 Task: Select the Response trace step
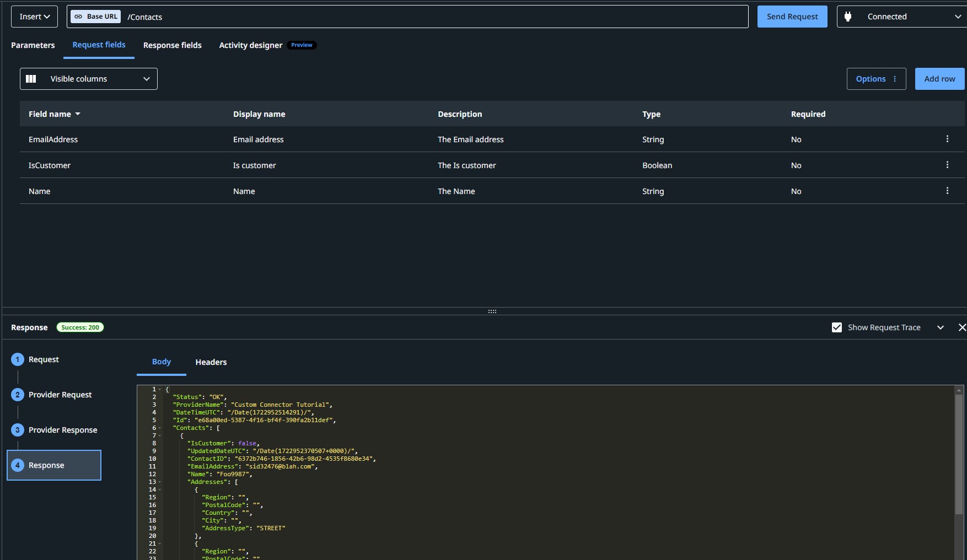pyautogui.click(x=54, y=465)
